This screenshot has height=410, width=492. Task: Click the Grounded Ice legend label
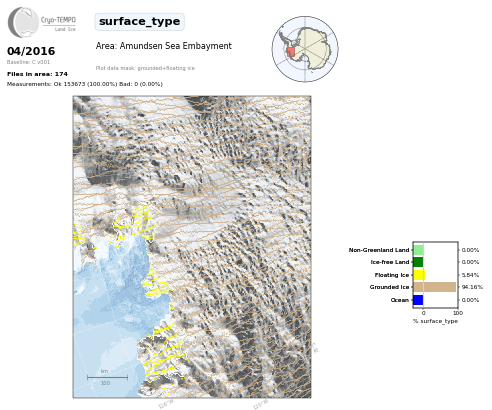[x=389, y=287]
